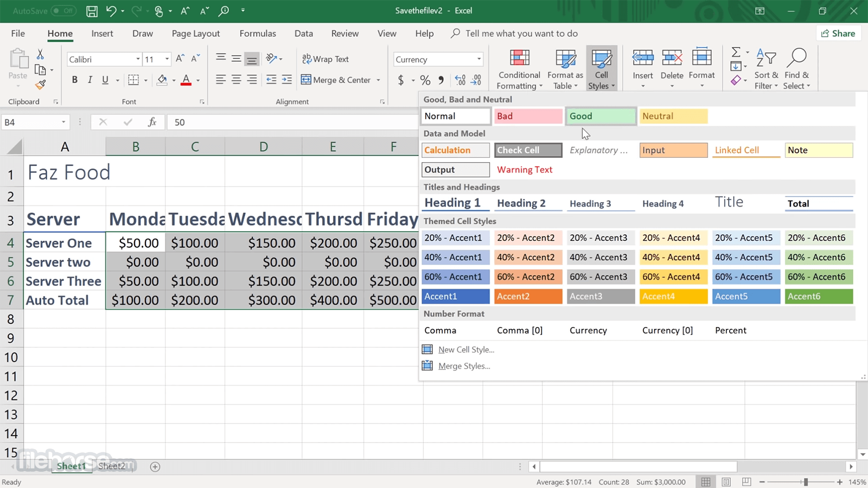Apply the Good green cell style
The width and height of the screenshot is (868, 488).
(x=601, y=116)
